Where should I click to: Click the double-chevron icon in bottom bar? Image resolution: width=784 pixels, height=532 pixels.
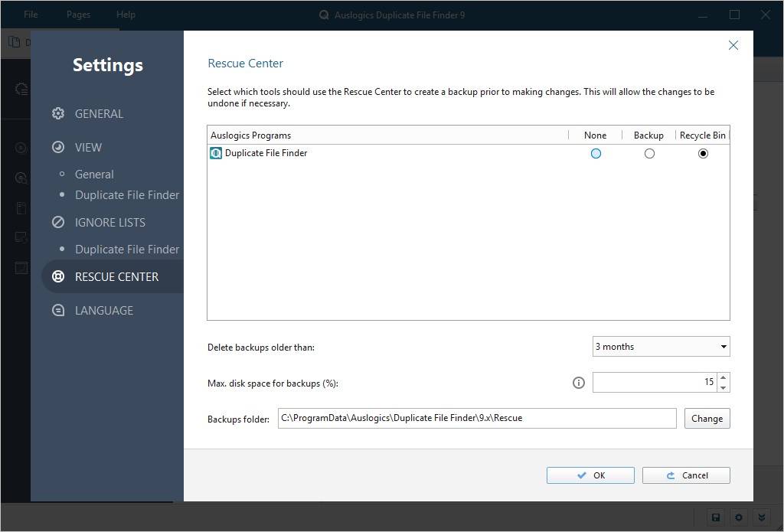[762, 517]
